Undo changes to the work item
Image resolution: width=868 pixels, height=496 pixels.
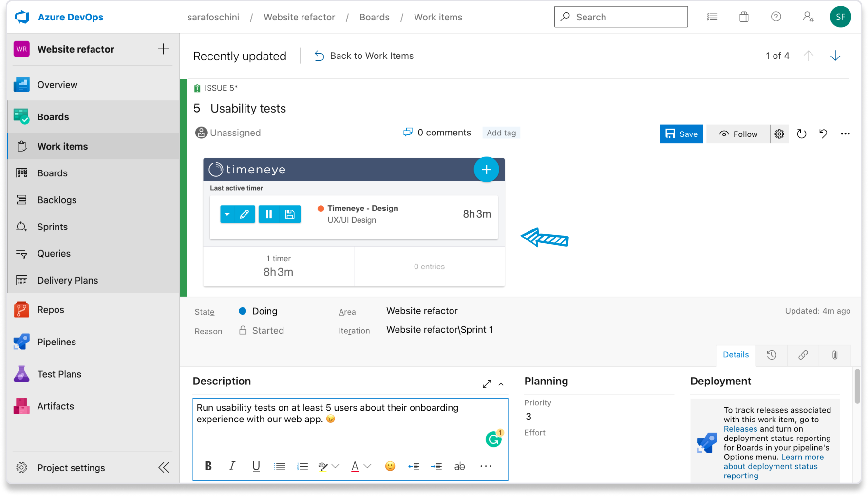(823, 134)
